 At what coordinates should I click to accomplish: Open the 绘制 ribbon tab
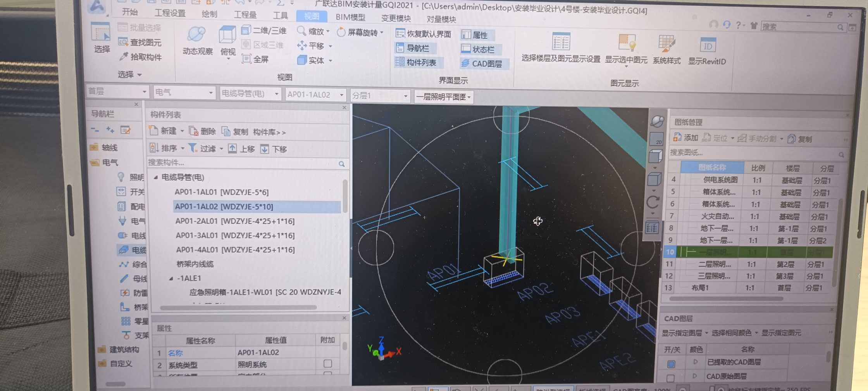pos(209,14)
